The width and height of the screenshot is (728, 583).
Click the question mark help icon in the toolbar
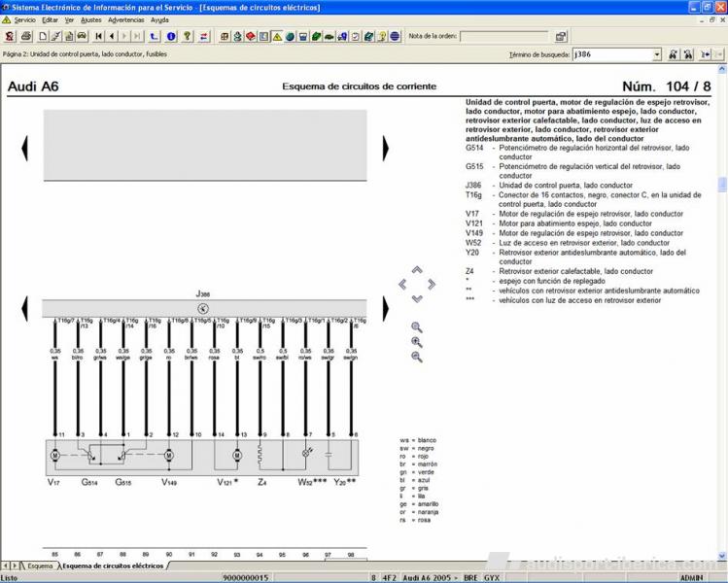[188, 36]
